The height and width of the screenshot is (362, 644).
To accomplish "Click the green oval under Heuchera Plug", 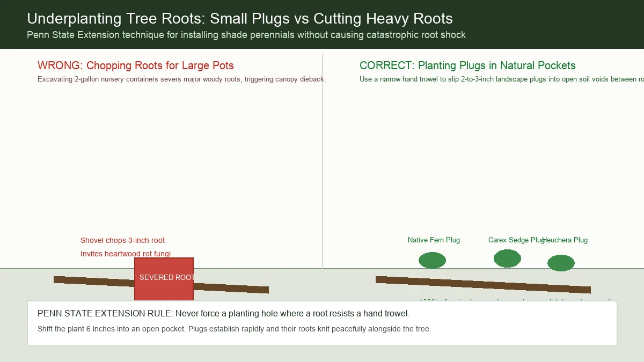I will [x=561, y=263].
